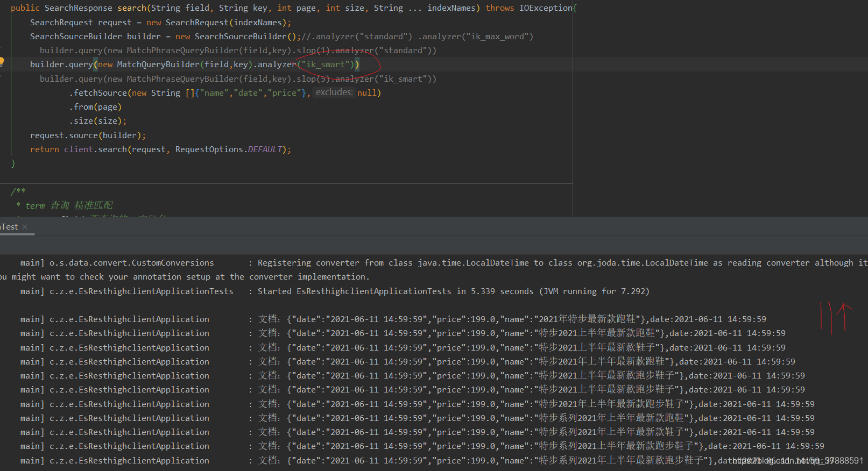Click the "/**" doc comment opener
This screenshot has height=471, width=868.
[18, 191]
